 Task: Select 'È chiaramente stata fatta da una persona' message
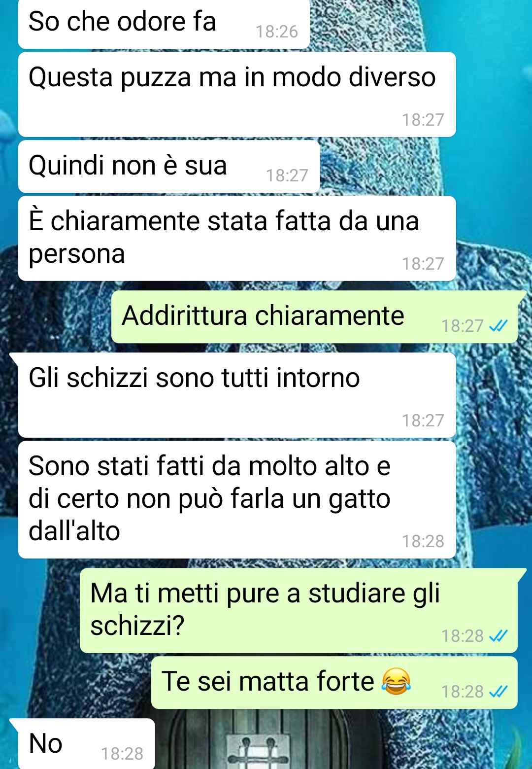(237, 239)
